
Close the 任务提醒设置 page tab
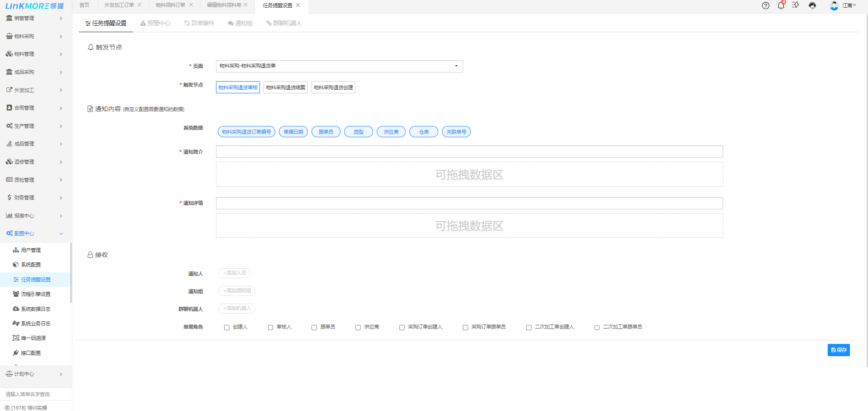click(298, 5)
